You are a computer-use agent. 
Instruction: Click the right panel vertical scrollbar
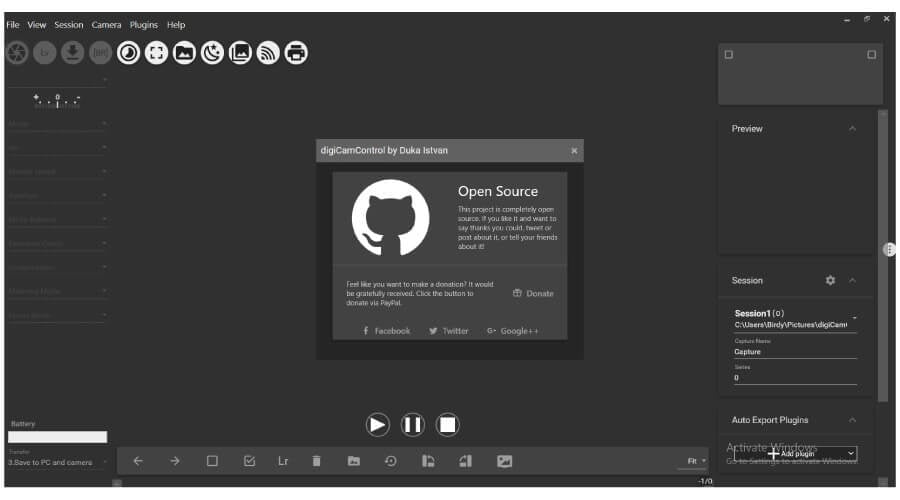tap(883, 255)
